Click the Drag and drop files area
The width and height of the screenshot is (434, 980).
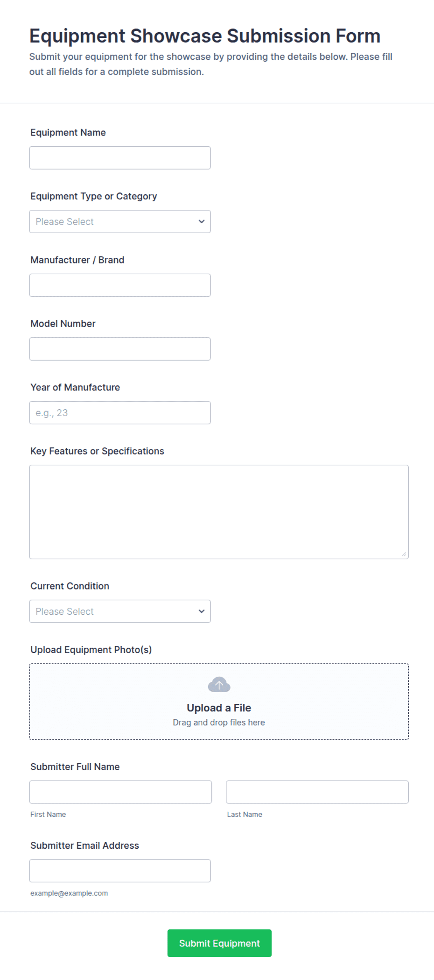219,702
